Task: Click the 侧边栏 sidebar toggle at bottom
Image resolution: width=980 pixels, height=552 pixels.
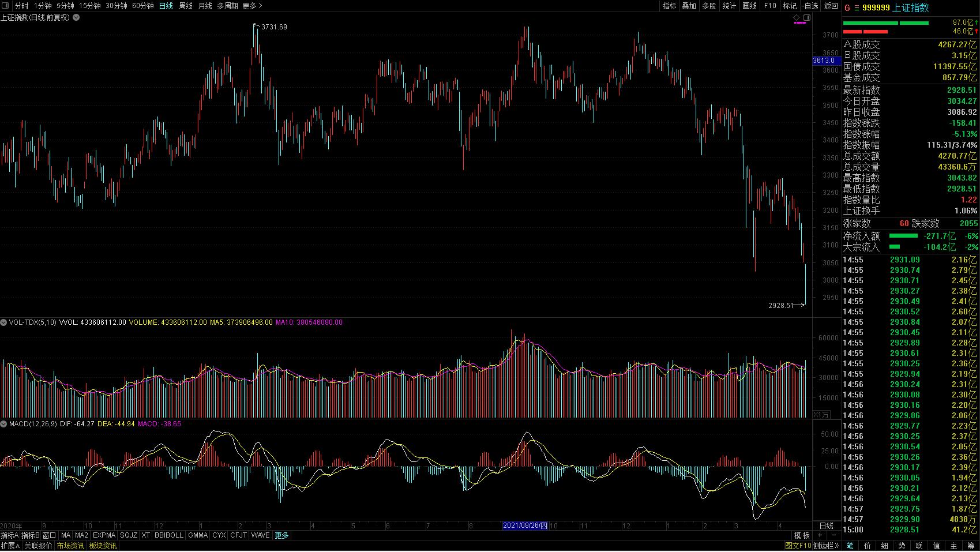Action: point(826,546)
